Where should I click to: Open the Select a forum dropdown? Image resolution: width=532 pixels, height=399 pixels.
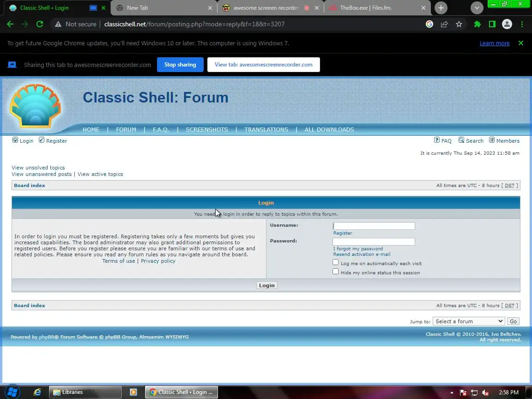pos(469,321)
